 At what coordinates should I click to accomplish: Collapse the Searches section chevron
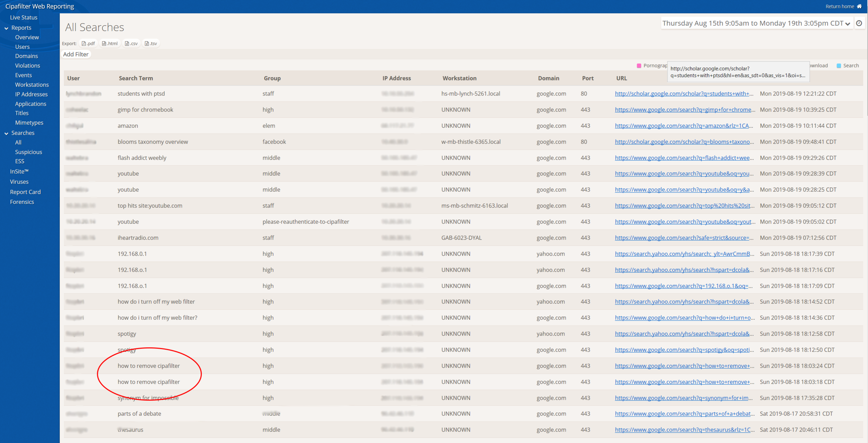(6, 133)
